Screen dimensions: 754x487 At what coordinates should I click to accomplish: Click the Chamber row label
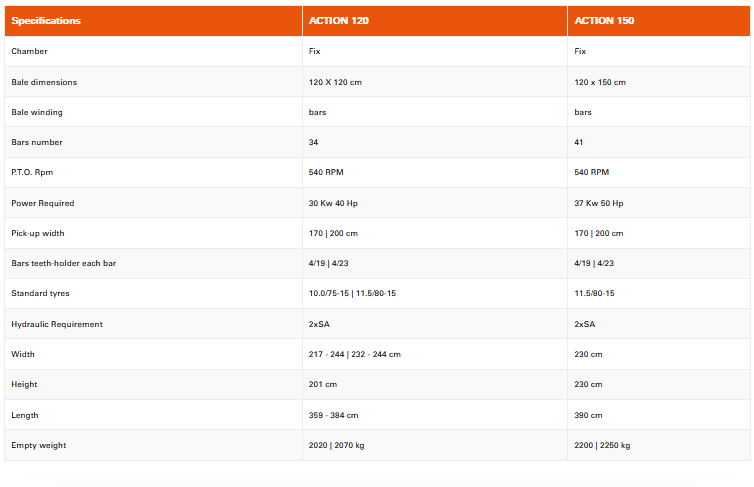(29, 51)
